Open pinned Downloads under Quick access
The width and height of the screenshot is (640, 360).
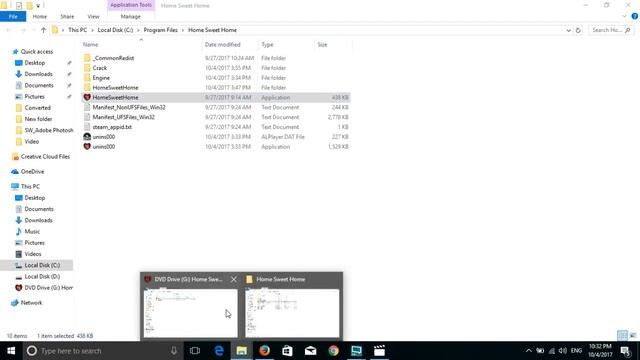click(38, 74)
